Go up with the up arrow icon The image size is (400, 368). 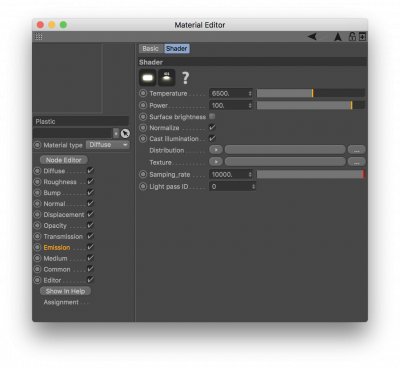click(x=338, y=37)
